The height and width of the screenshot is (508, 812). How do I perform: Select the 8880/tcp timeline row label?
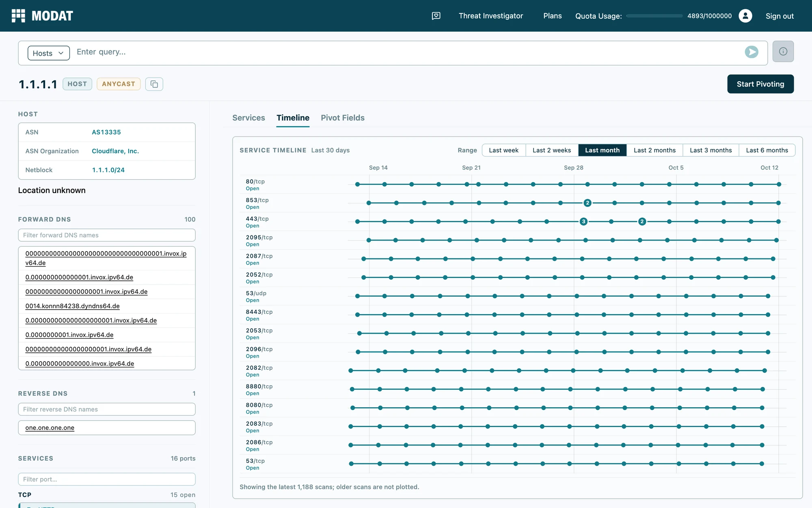(x=259, y=389)
